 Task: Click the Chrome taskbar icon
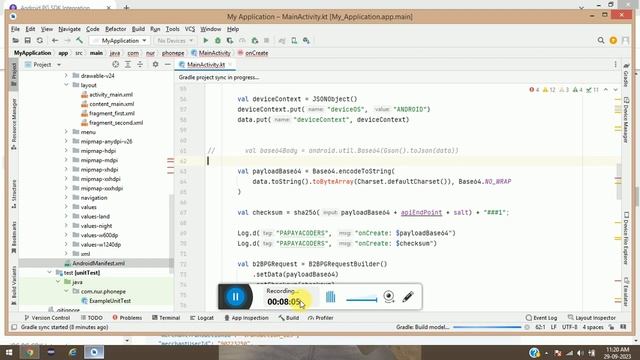pyautogui.click(x=29, y=352)
